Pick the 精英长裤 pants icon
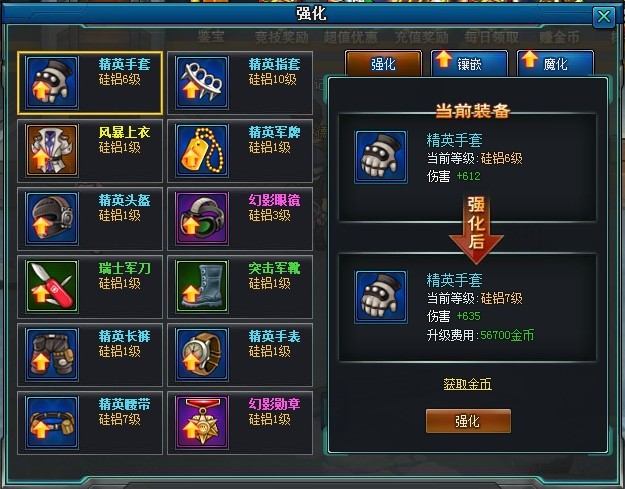The width and height of the screenshot is (625, 489). pos(52,354)
